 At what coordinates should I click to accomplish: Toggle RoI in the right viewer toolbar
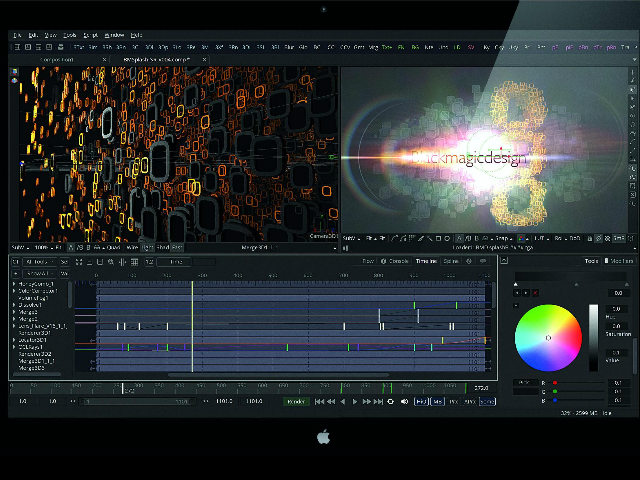tap(558, 238)
